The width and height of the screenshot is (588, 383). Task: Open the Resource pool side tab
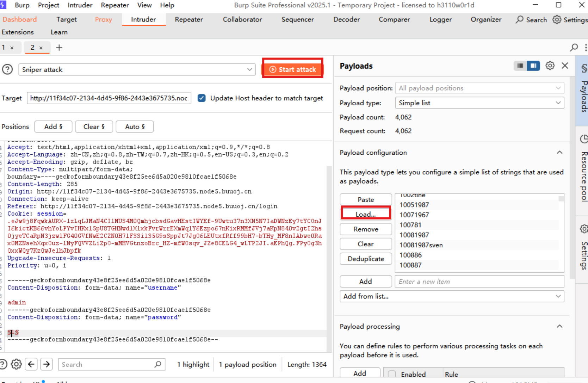pyautogui.click(x=582, y=171)
